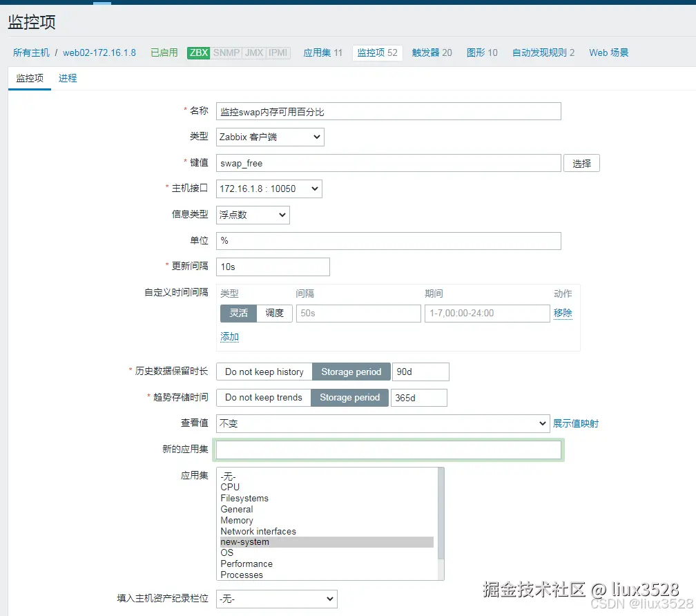Open the 类型 Zabbix 客户端 dropdown
The height and width of the screenshot is (616, 696).
click(x=270, y=137)
